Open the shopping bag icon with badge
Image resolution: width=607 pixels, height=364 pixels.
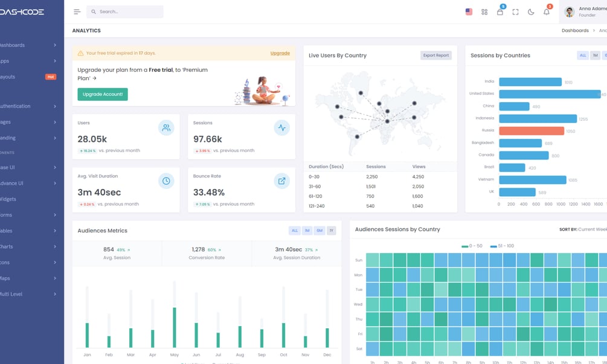[x=500, y=12]
